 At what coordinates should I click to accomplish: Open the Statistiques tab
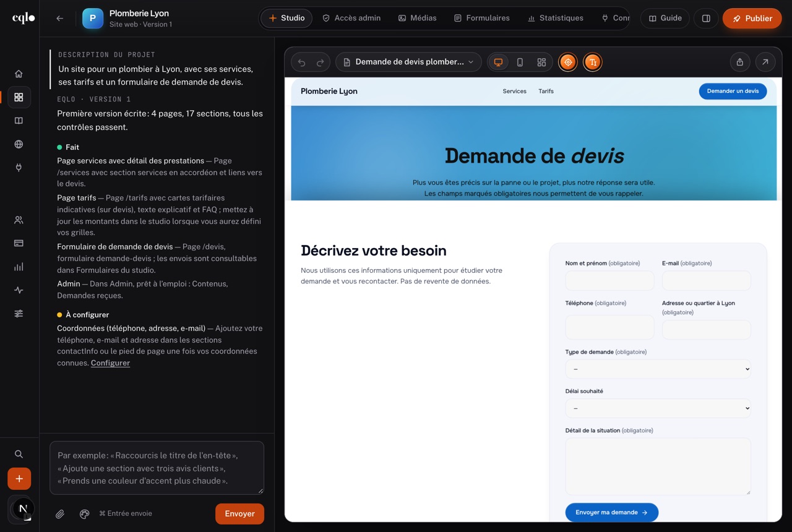(555, 18)
